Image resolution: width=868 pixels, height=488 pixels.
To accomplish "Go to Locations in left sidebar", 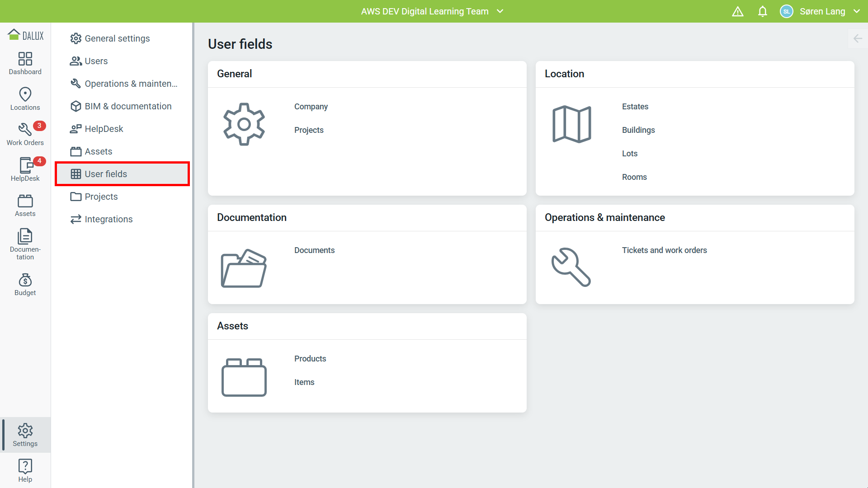I will coord(25,99).
